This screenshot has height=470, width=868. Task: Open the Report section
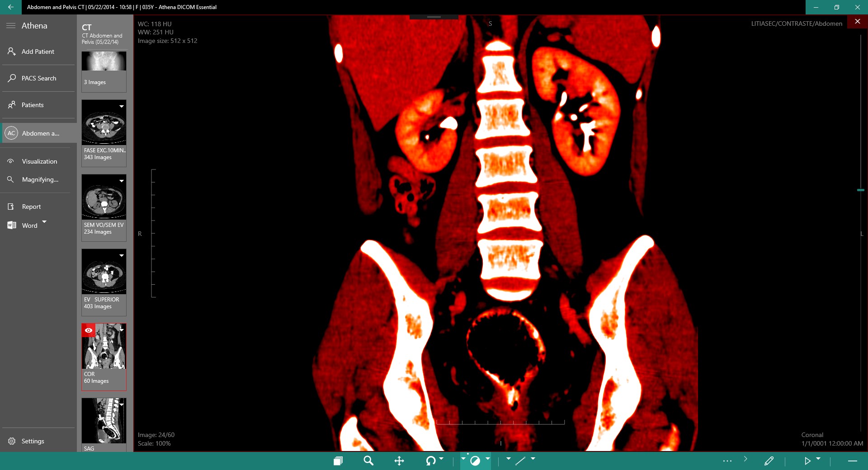(31, 207)
